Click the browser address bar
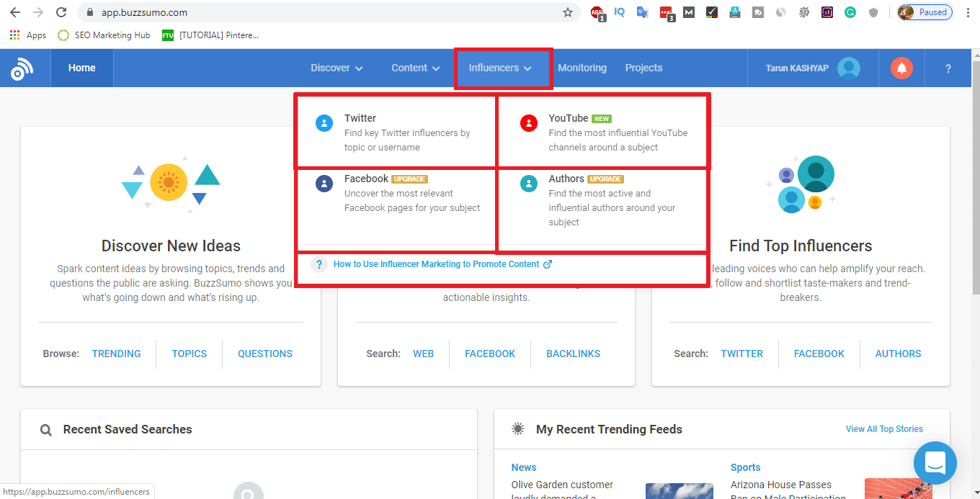Screen dimensions: 980x499 324,12
